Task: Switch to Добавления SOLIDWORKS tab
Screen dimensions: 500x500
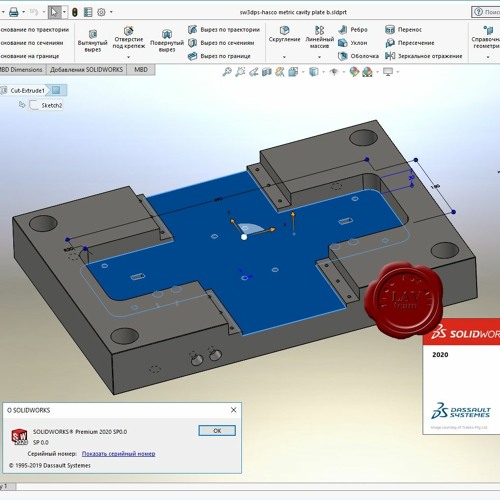Action: (86, 70)
